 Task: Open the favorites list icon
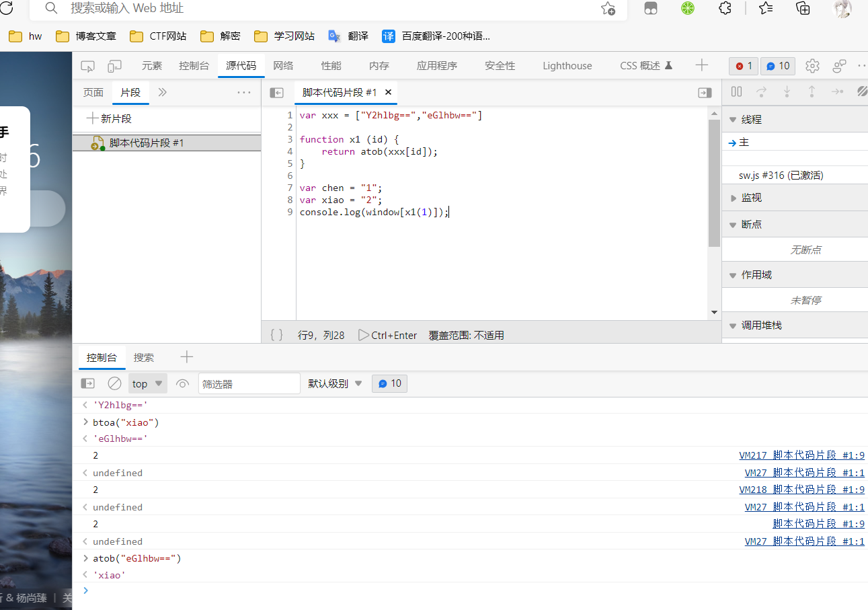point(766,8)
